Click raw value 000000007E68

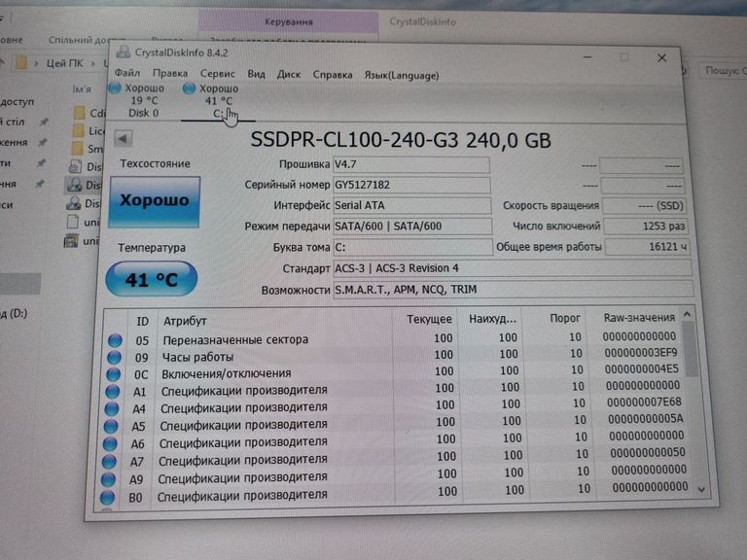tap(644, 402)
